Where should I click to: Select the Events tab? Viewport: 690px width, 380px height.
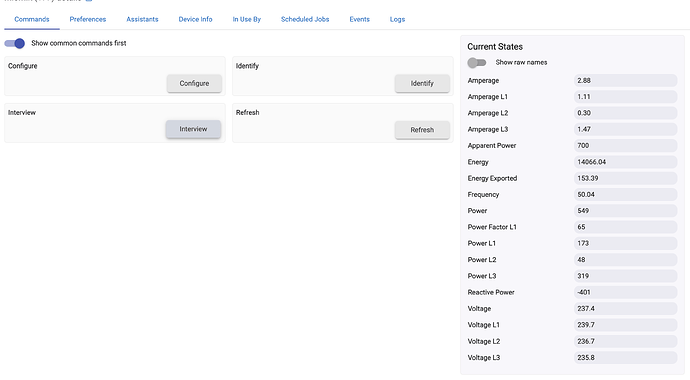pos(360,19)
